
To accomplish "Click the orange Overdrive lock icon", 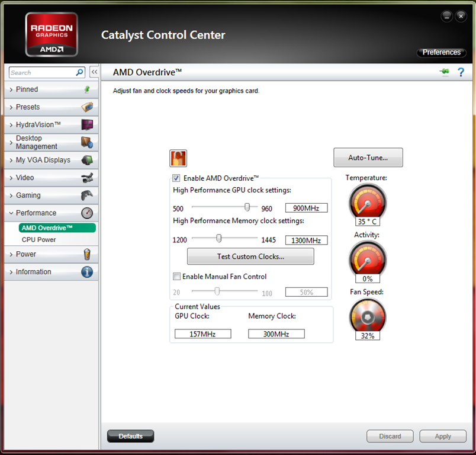I will coord(178,158).
